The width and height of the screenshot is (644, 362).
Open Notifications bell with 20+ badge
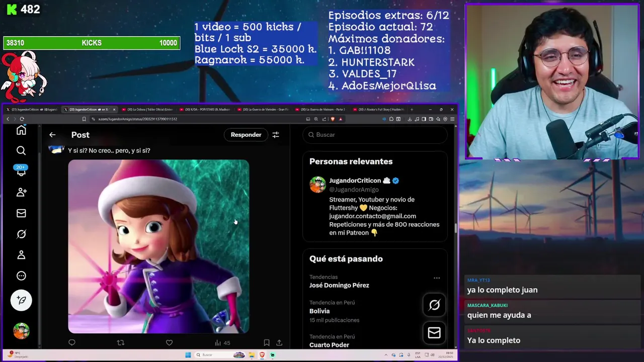[x=21, y=171]
